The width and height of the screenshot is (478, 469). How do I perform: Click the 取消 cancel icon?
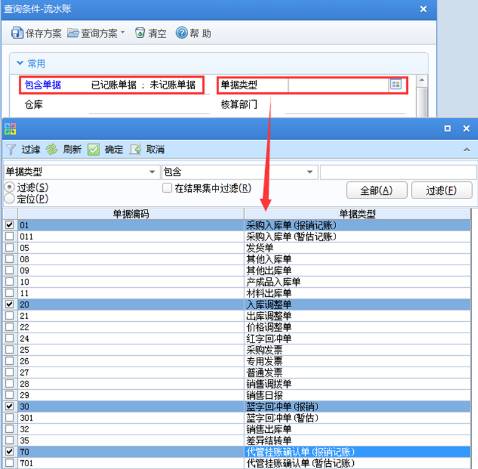[135, 150]
